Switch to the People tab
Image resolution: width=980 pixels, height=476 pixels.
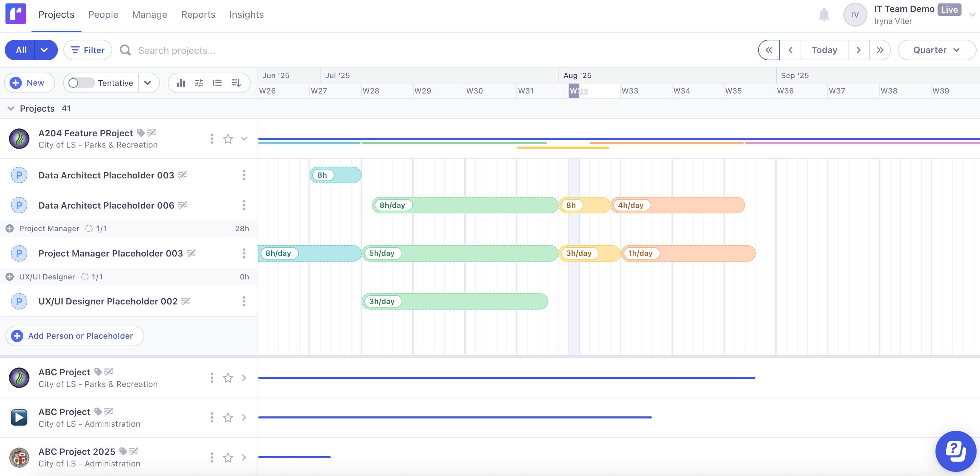103,14
